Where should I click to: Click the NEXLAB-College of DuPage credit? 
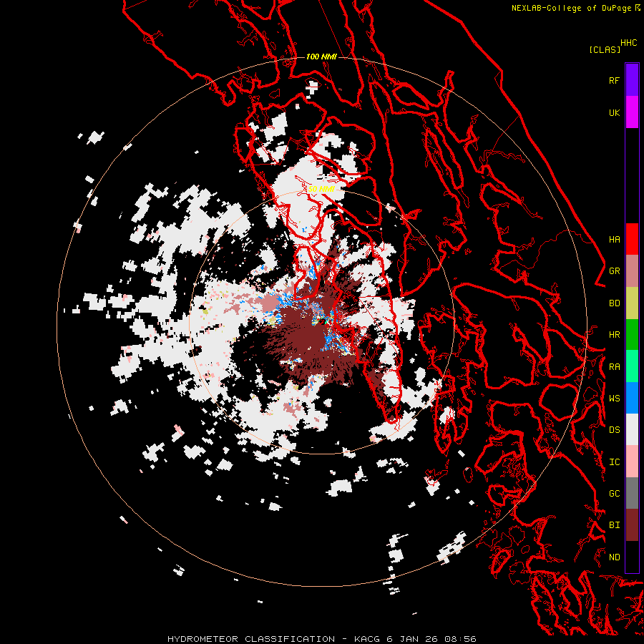(571, 8)
